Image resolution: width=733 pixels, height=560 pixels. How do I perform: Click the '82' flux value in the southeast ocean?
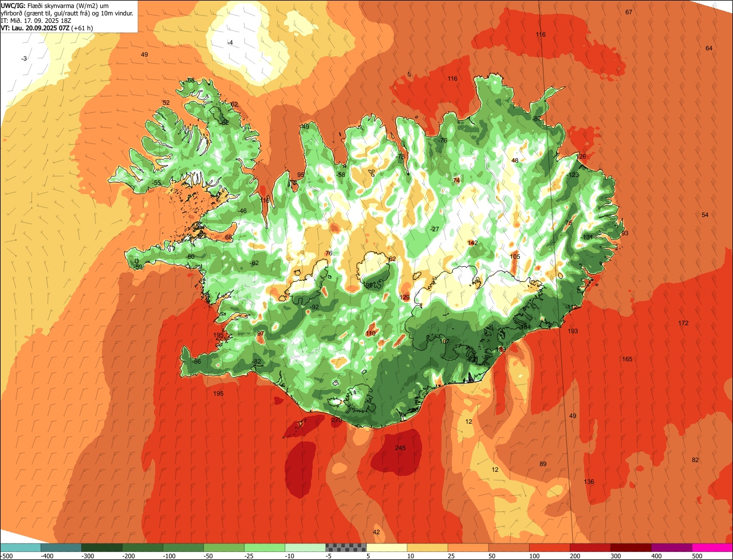click(x=695, y=460)
